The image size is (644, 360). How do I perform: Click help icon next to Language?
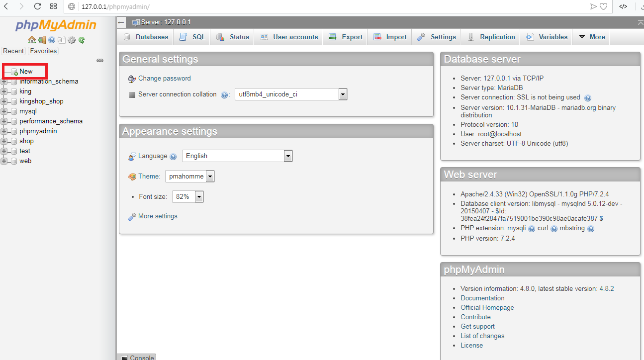tap(173, 157)
